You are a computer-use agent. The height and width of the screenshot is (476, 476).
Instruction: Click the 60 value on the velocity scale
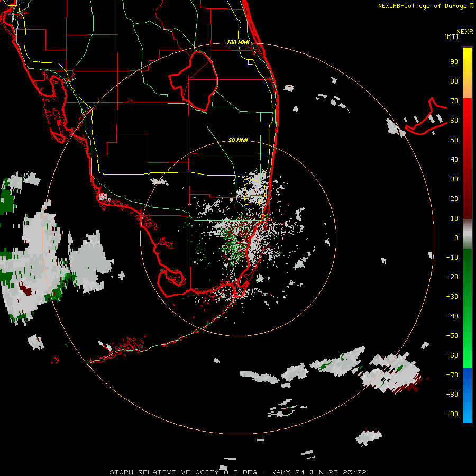(x=454, y=121)
